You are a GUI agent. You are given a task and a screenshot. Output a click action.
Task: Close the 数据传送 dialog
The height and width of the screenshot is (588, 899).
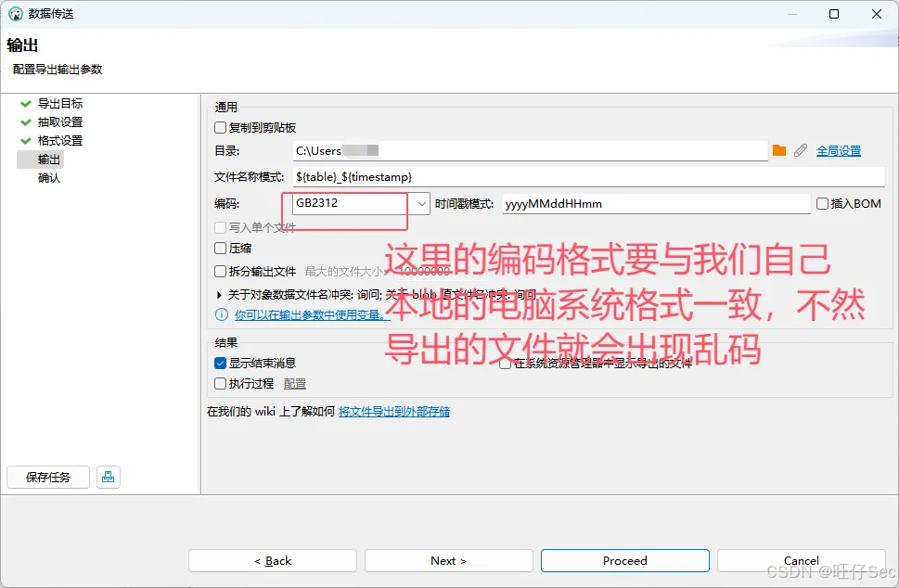[877, 14]
